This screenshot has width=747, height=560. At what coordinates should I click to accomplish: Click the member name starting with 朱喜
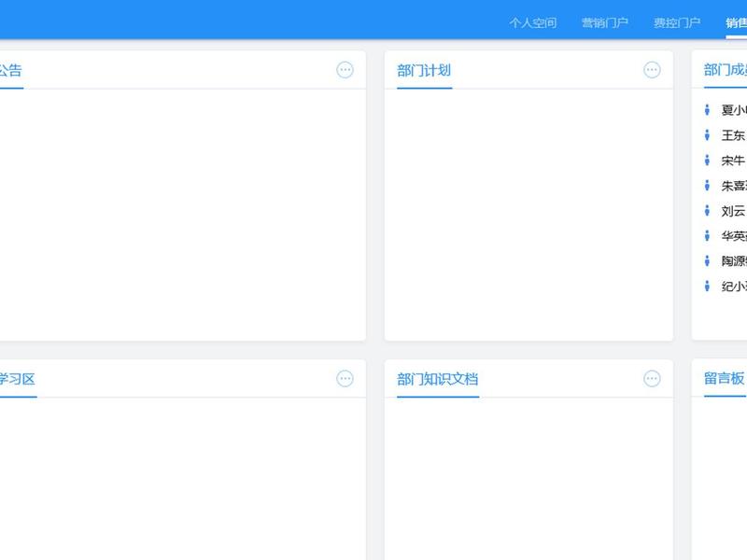734,186
